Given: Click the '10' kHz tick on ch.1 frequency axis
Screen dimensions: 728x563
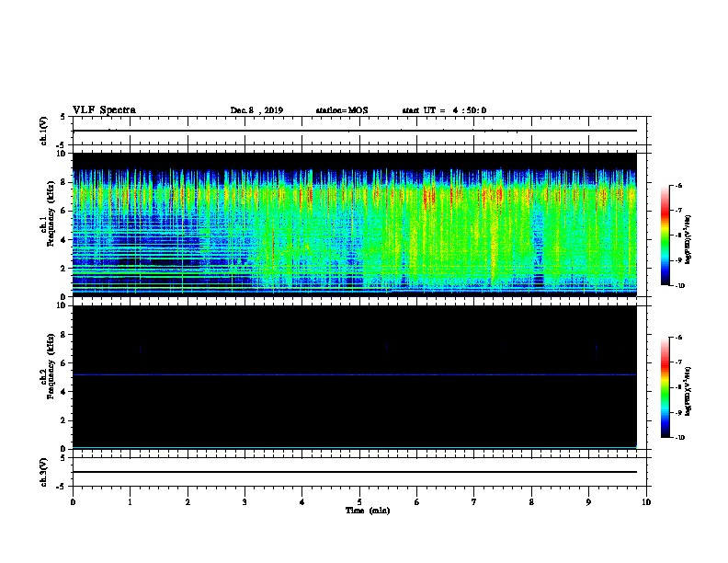Looking at the screenshot, I should pos(62,154).
